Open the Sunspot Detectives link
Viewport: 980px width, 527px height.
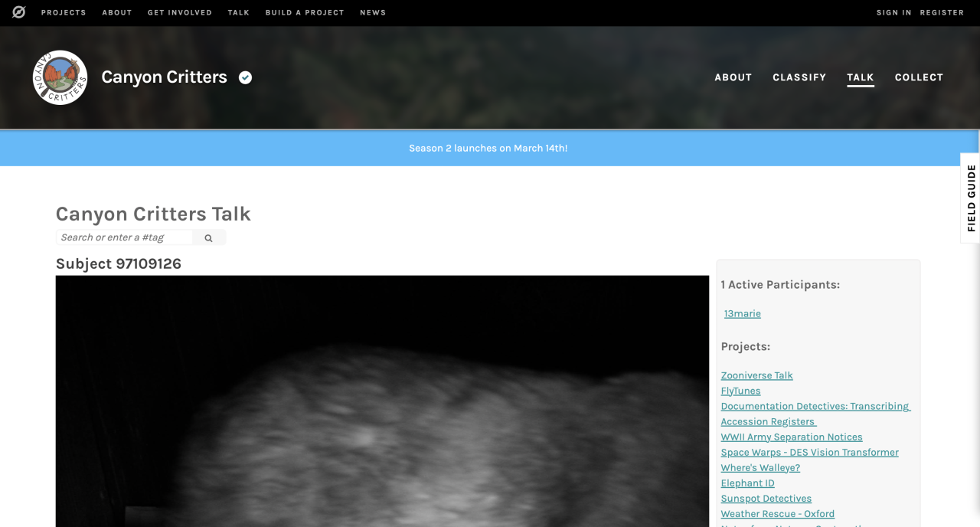tap(766, 499)
